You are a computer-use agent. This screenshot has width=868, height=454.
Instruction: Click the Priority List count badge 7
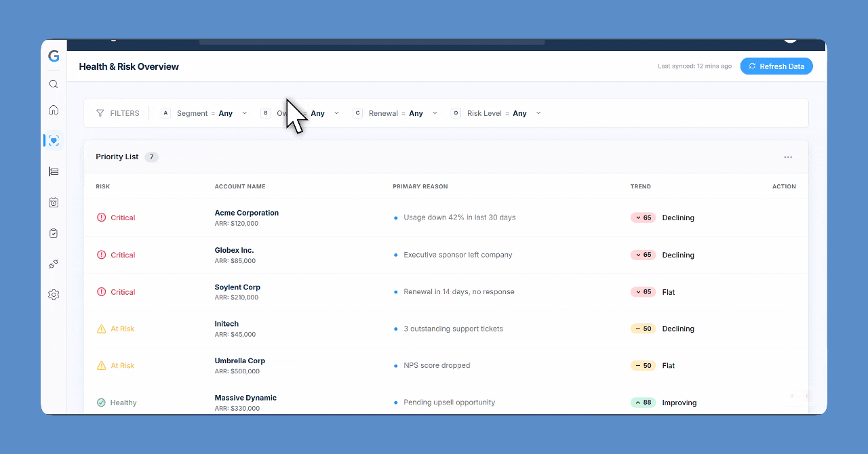click(x=151, y=157)
